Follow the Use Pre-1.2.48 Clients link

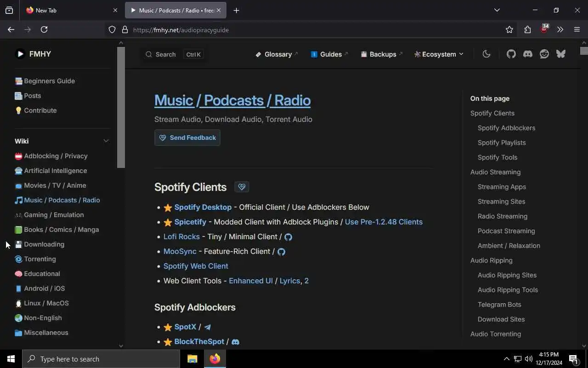coord(384,222)
